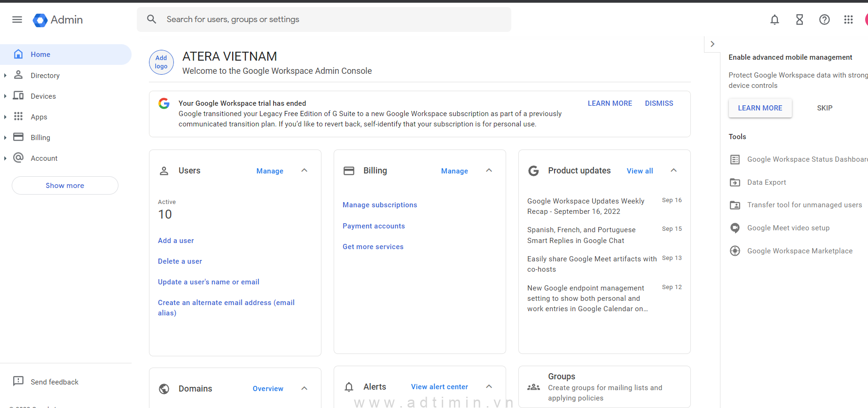This screenshot has height=408, width=868.
Task: Click Delete a user link
Action: (x=180, y=261)
